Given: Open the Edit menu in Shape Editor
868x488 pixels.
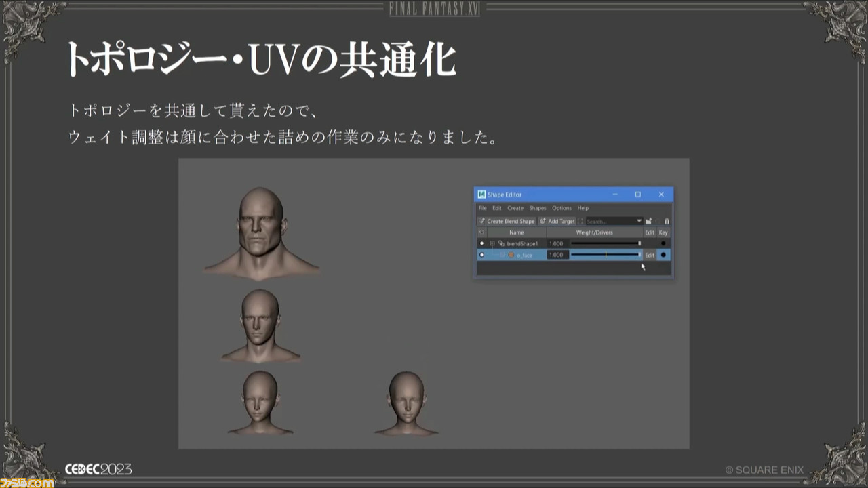Looking at the screenshot, I should (x=497, y=208).
